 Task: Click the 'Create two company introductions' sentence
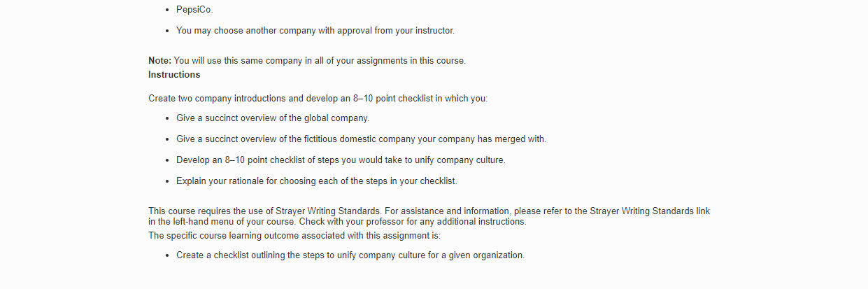click(318, 99)
